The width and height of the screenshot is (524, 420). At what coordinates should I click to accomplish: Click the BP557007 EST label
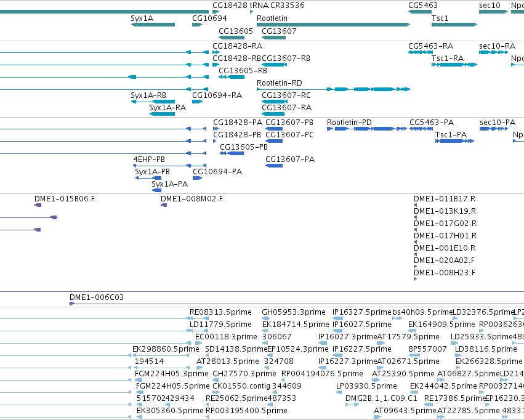pyautogui.click(x=428, y=349)
